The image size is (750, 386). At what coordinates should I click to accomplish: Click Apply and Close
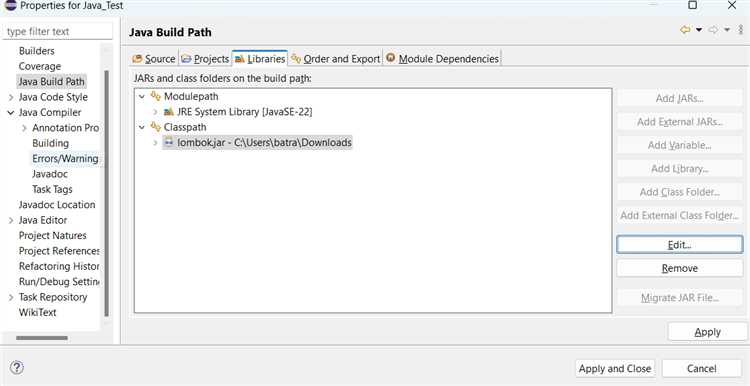[x=615, y=368]
